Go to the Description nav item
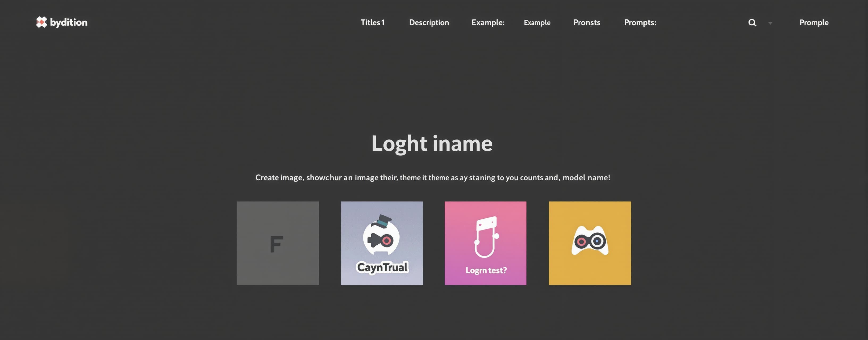 click(x=429, y=23)
